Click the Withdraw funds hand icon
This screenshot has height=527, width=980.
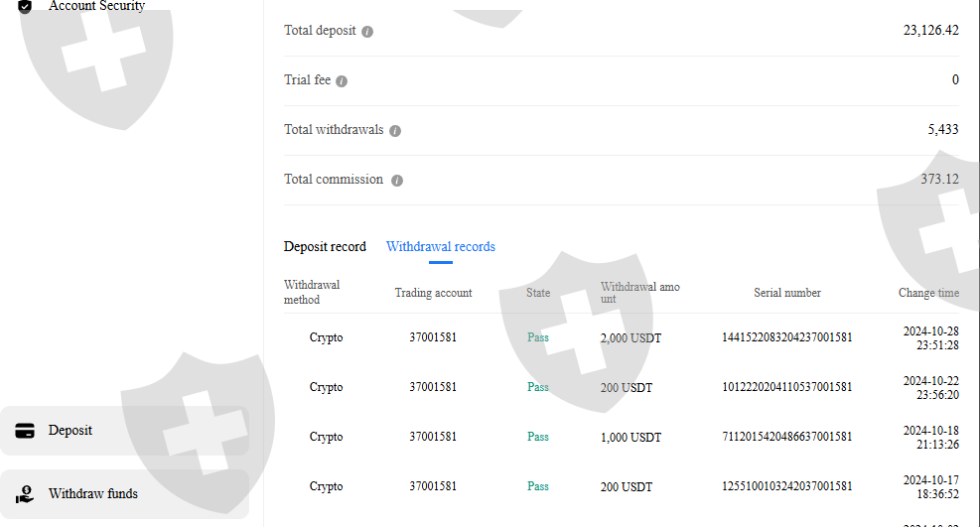pyautogui.click(x=25, y=494)
